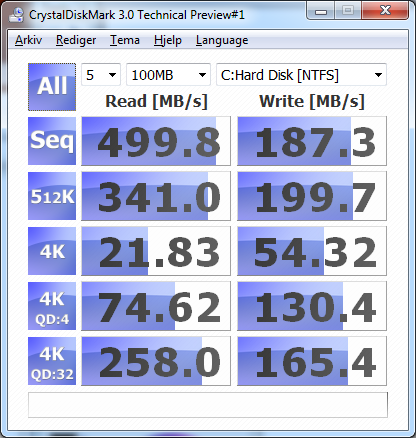Click the 512K write result 199.7
This screenshot has width=416, height=438.
pos(312,196)
